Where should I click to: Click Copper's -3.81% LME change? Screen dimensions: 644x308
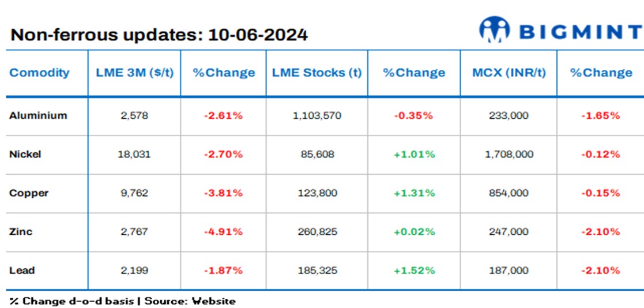click(x=223, y=193)
